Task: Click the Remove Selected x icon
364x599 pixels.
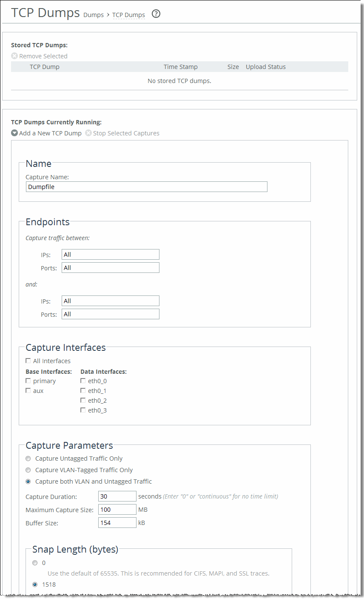Action: (x=14, y=56)
